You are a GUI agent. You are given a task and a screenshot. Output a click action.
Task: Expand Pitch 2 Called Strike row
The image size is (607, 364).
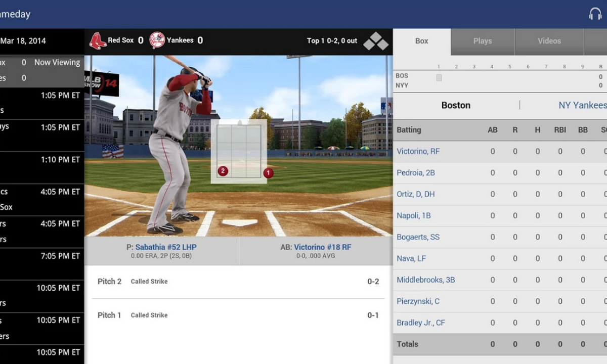(x=238, y=282)
